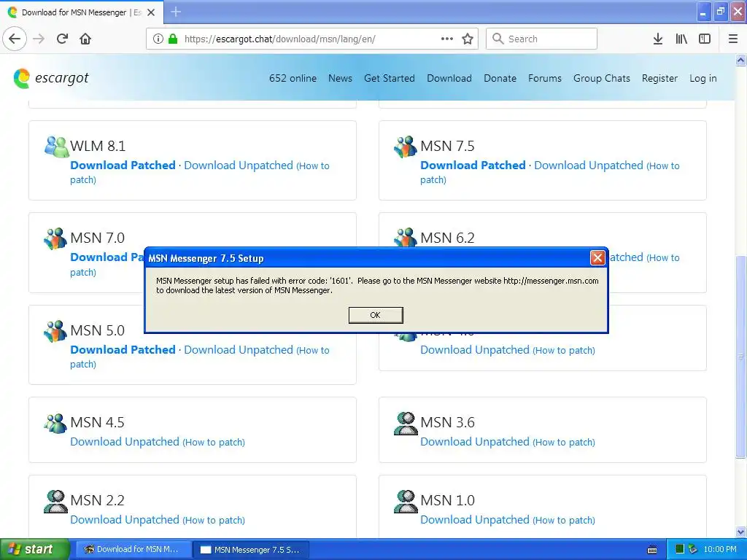Download Unpatched MSN 2.2
Screen dimensions: 747x560
(125, 519)
